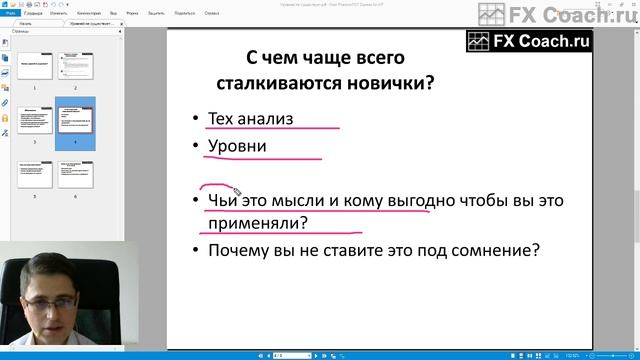This screenshot has width=640, height=360.
Task: Go to first page button in status bar
Action: [x=261, y=356]
